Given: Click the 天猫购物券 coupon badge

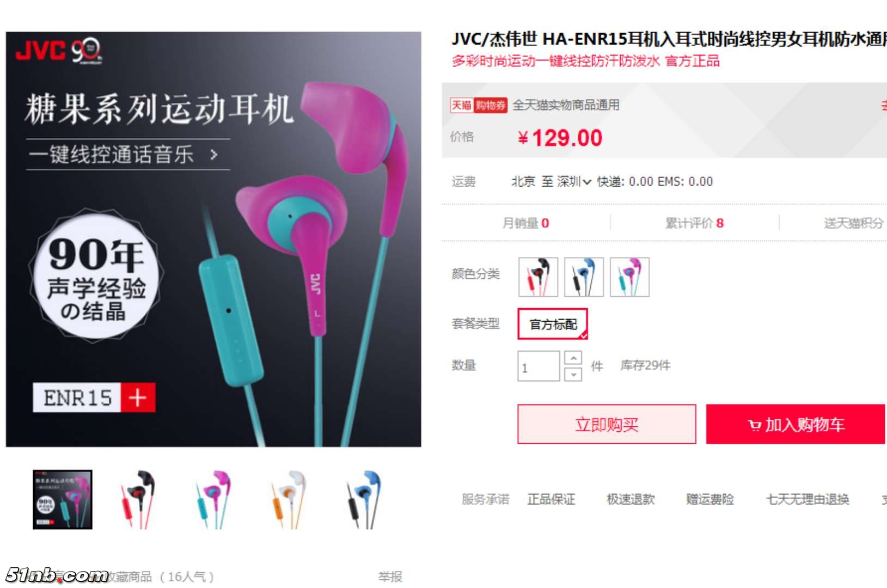Looking at the screenshot, I should 479,105.
